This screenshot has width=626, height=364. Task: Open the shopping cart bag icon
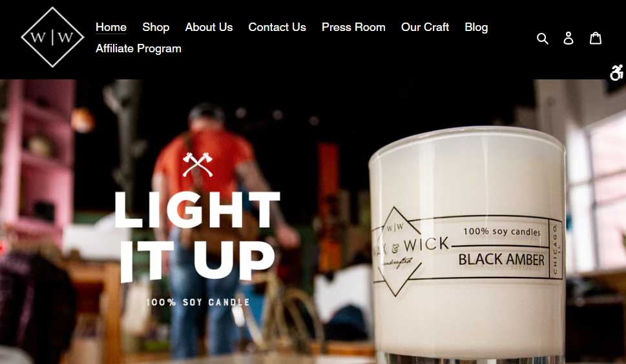[x=596, y=38]
